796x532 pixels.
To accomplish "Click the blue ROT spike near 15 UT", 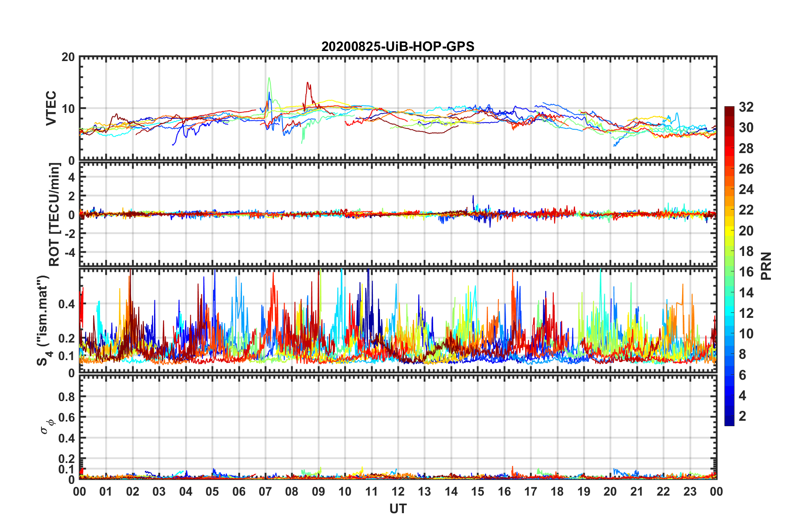I will tap(473, 196).
